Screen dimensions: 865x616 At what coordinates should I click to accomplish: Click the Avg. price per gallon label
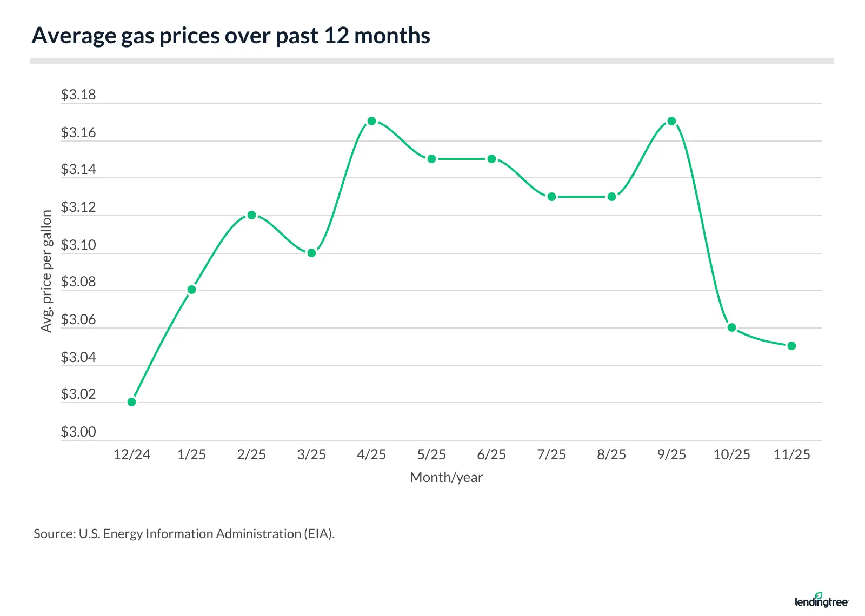[x=46, y=271]
